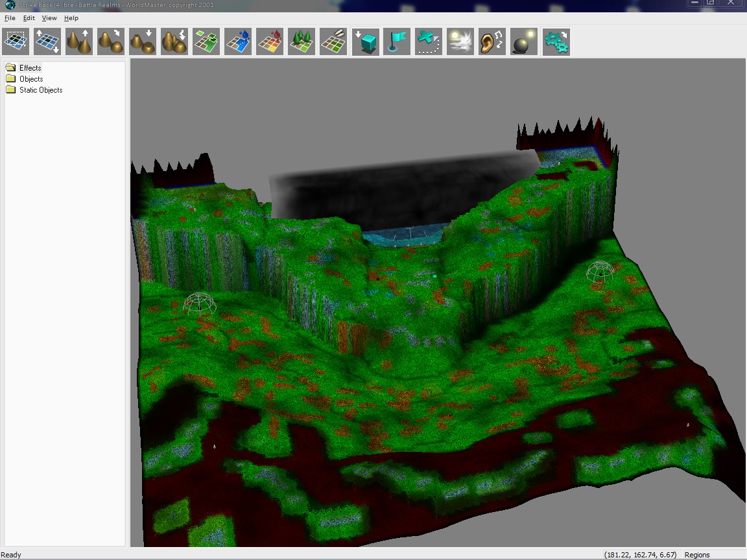Select the red drop color paint tool

pyautogui.click(x=270, y=41)
